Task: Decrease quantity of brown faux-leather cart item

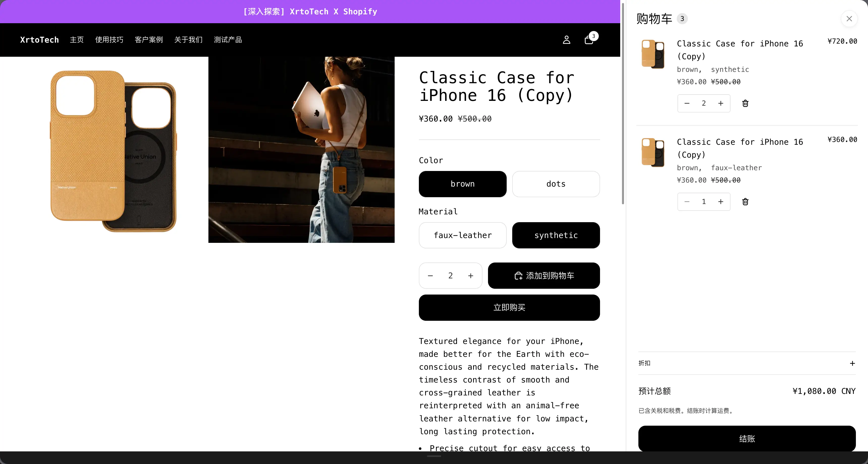Action: coord(687,202)
